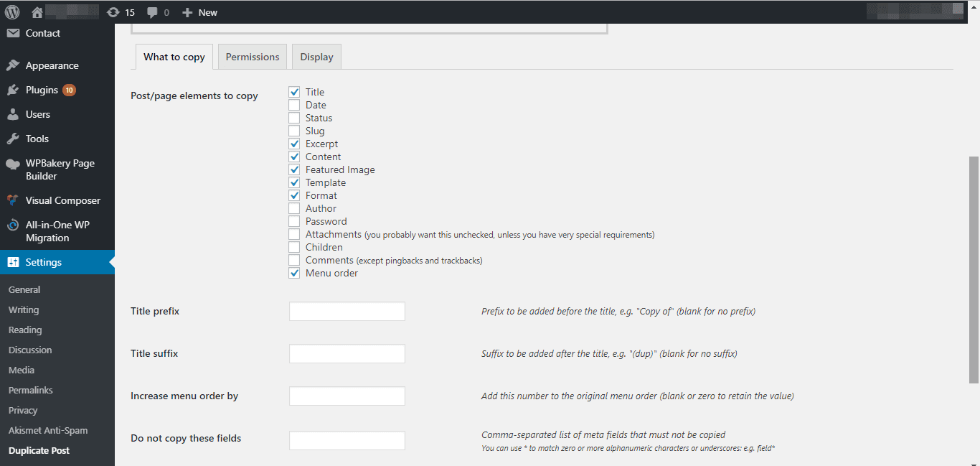Switch to the Display tab
Viewport: 980px width, 466px height.
coord(316,57)
